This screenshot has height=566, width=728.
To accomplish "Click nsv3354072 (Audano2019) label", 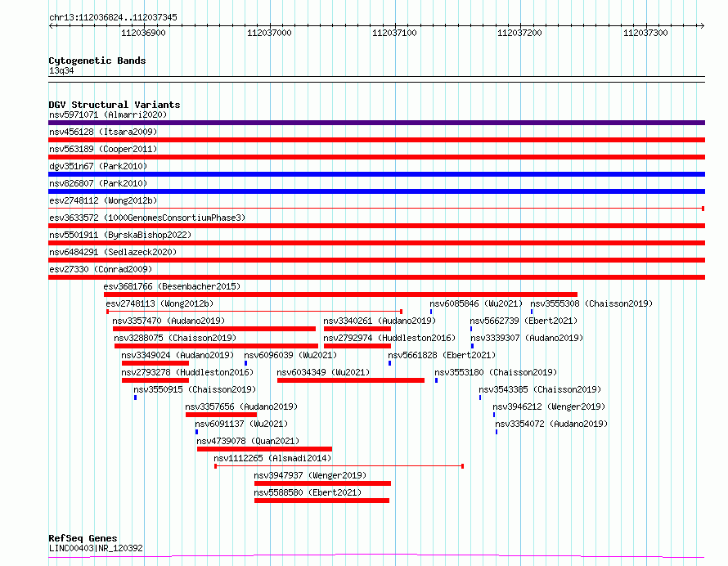I will point(551,424).
